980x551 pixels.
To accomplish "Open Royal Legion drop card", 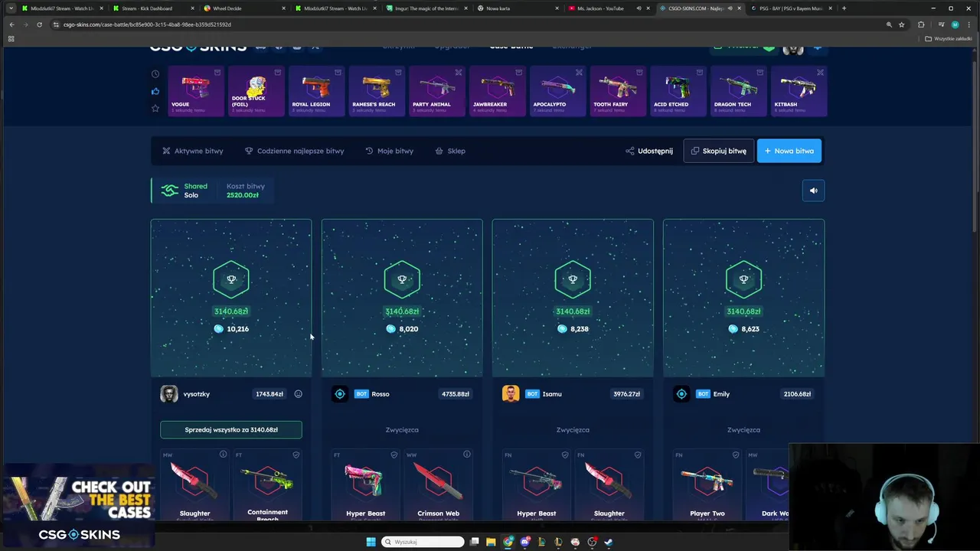I will 317,91.
